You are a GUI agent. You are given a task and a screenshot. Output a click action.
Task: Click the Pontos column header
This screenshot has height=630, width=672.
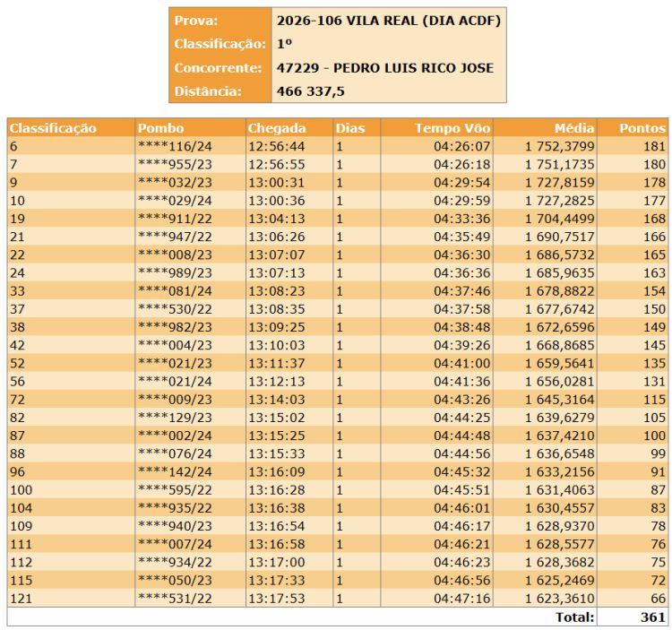642,128
